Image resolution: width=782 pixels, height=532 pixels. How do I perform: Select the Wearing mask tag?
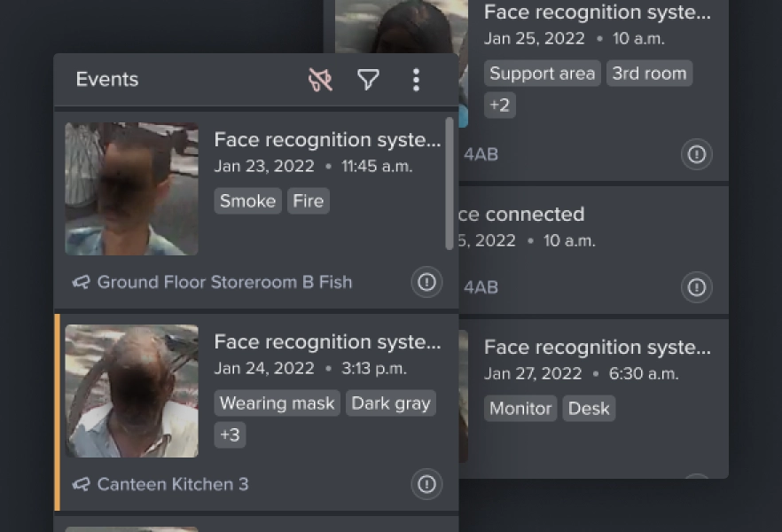coord(277,403)
